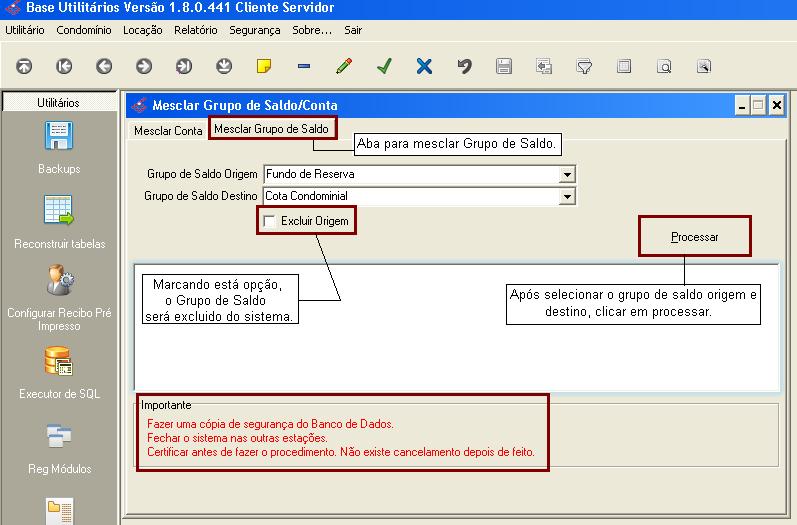Click the Utilitários sidebar header button
The width and height of the screenshot is (797, 525).
pyautogui.click(x=59, y=102)
